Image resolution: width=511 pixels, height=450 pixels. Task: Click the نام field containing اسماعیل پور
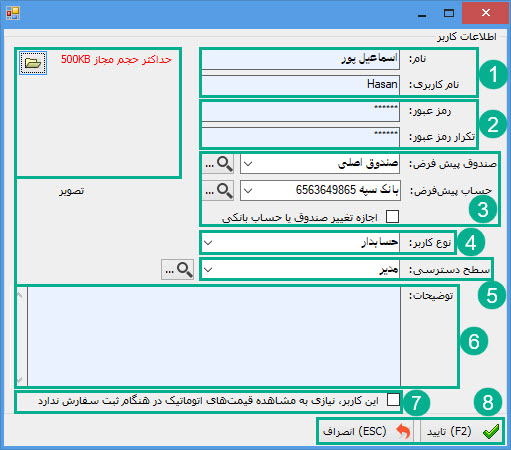tap(301, 59)
